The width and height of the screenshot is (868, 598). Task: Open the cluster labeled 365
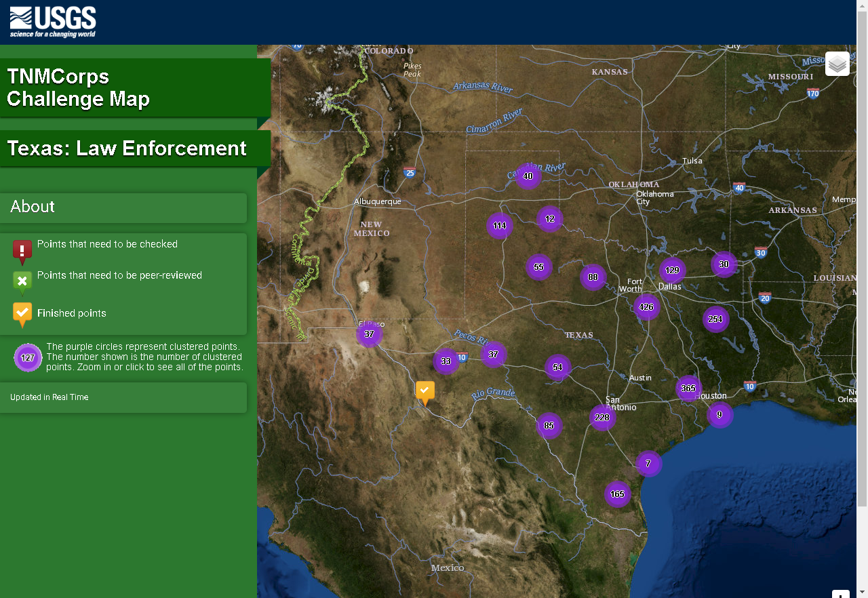688,388
